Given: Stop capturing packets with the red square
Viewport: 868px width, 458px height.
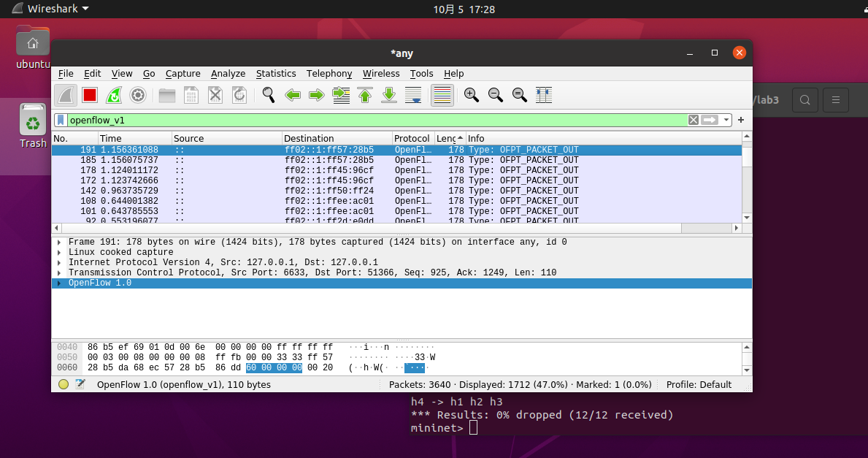Looking at the screenshot, I should tap(90, 95).
